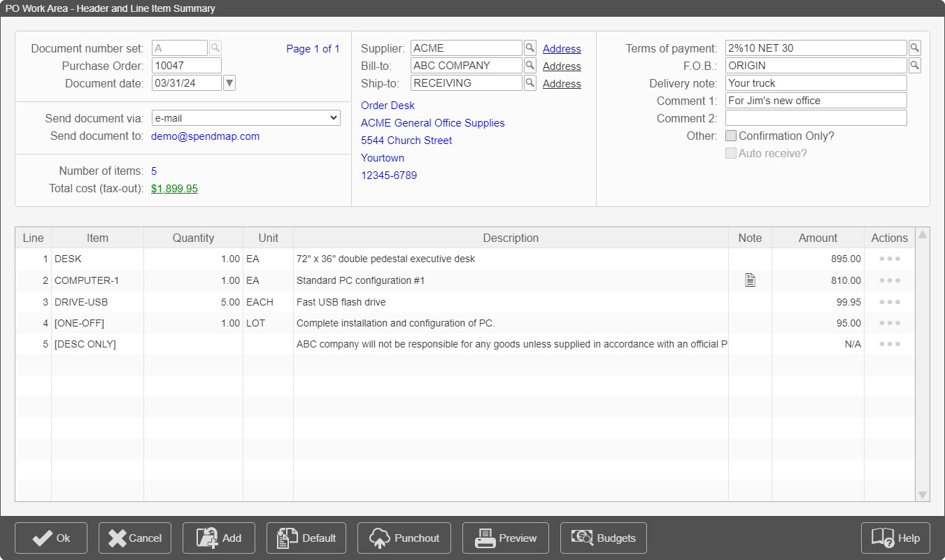Open the Ship-to lookup search icon
This screenshot has height=560, width=945.
click(x=530, y=82)
